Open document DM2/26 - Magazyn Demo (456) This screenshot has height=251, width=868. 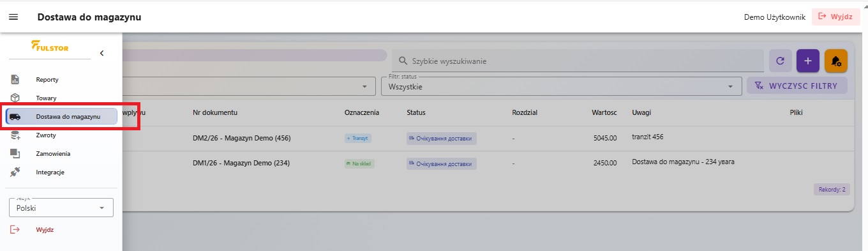[x=241, y=138]
